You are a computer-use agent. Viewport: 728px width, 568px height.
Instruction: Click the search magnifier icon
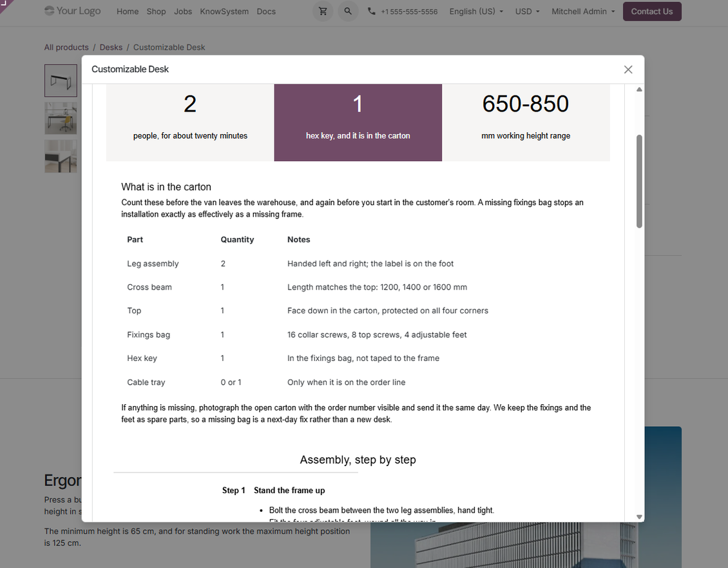tap(348, 11)
